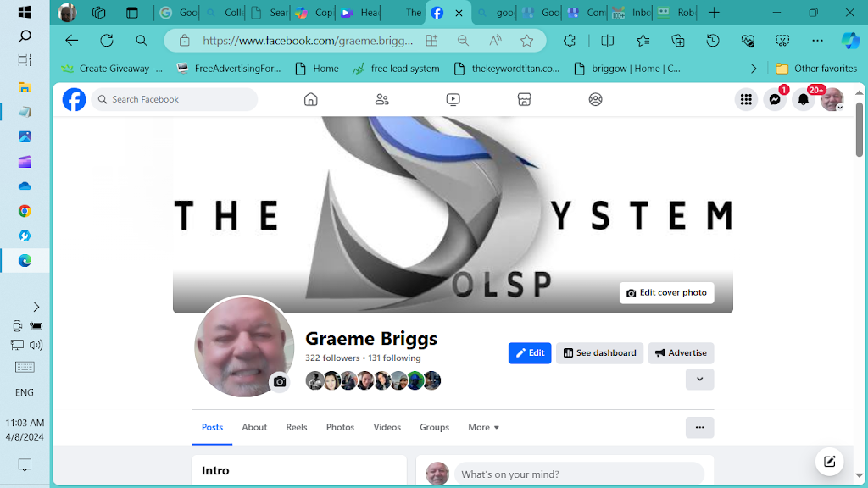Image resolution: width=868 pixels, height=488 pixels.
Task: Open Messenger with 1 unread badge
Action: click(775, 100)
